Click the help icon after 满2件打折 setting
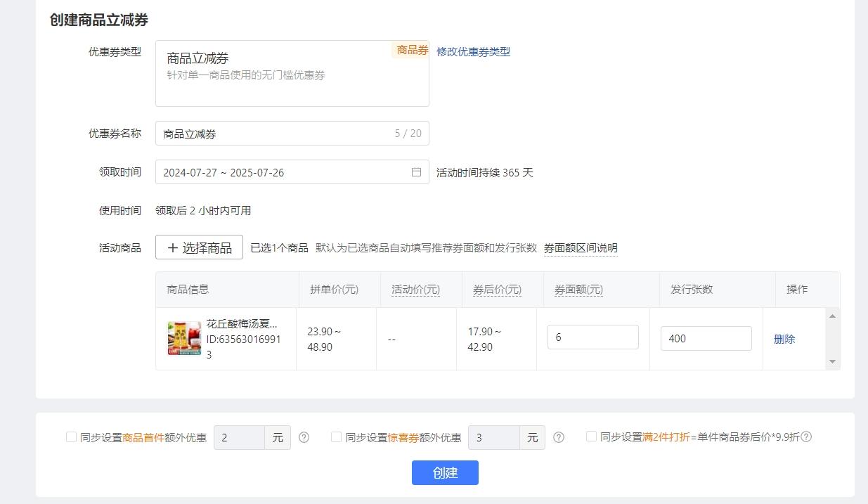 [x=807, y=437]
